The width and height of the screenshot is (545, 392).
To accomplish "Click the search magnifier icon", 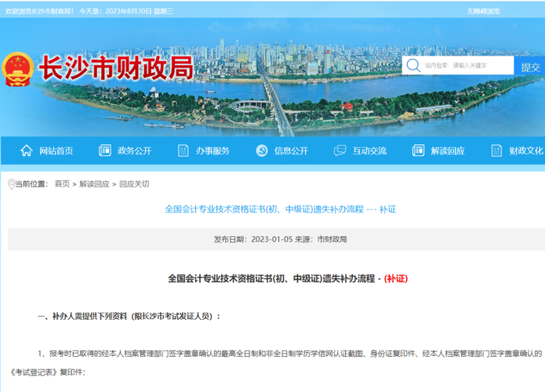I will 412,66.
